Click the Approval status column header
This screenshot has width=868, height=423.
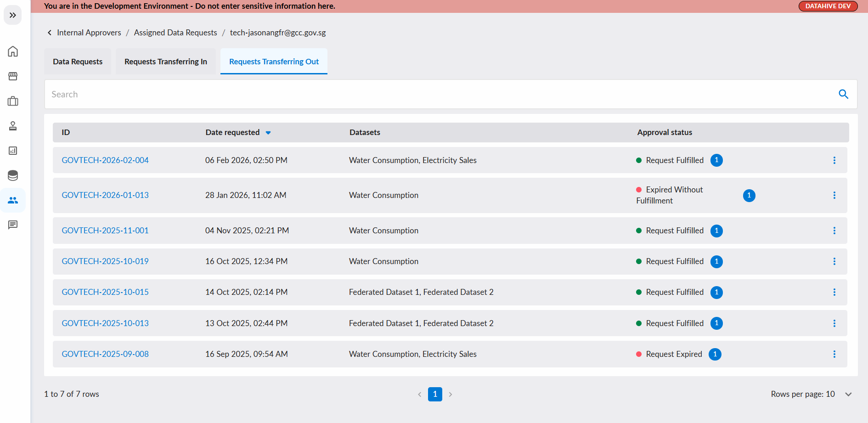coord(665,132)
